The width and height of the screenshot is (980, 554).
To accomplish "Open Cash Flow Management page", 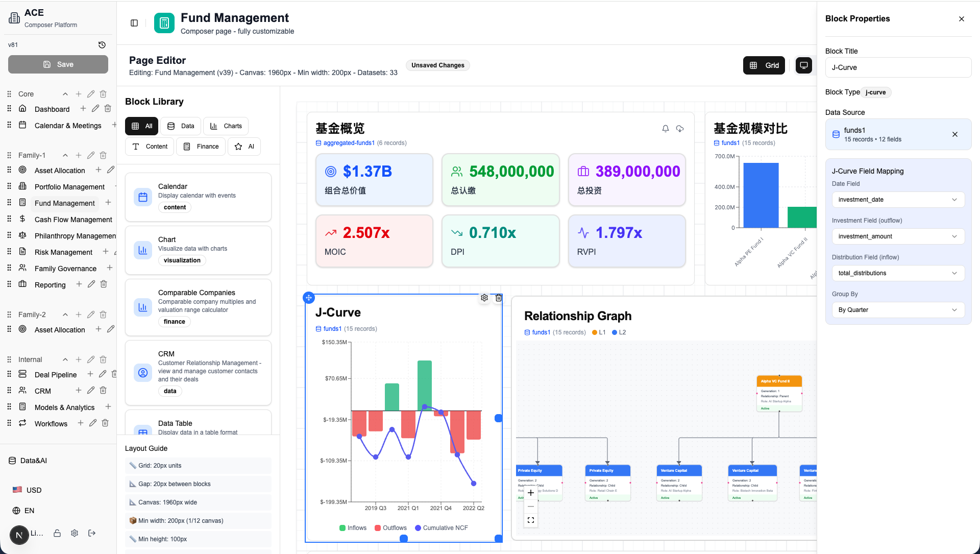I will pos(73,220).
